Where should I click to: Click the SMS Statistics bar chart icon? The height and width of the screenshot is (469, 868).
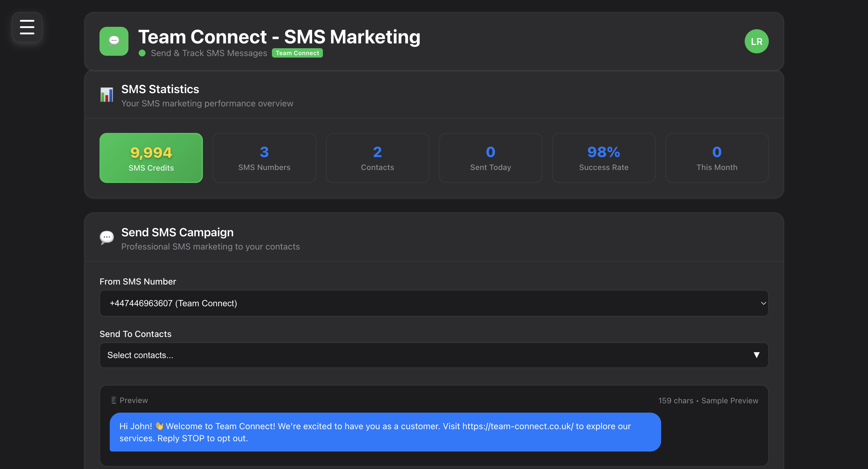pyautogui.click(x=107, y=95)
